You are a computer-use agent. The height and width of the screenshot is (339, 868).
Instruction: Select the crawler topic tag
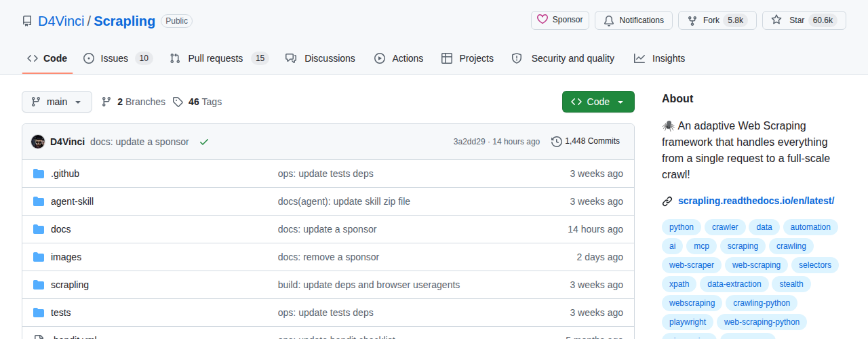[x=725, y=227]
